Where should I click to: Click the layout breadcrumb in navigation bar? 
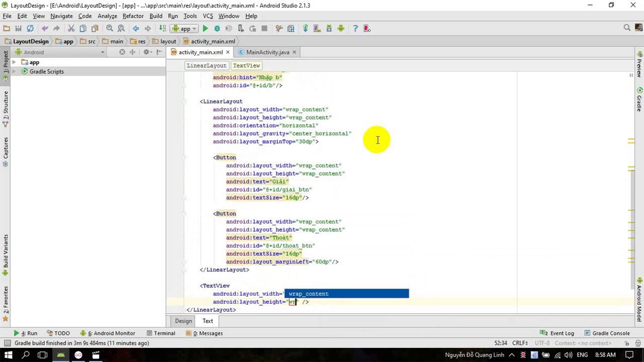165,41
